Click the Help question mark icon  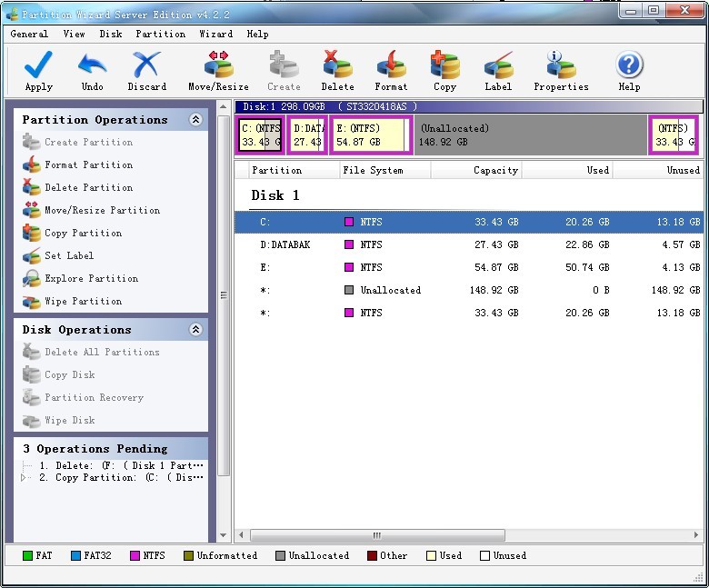(x=629, y=65)
